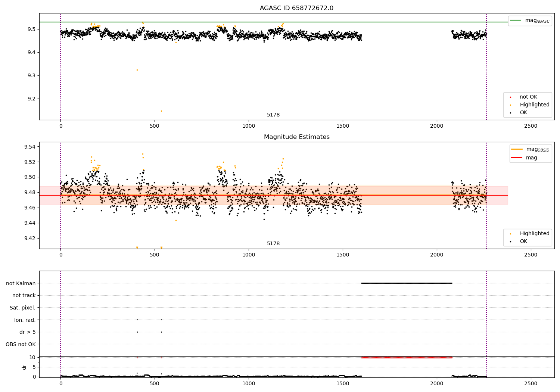Select the green mag AGASC legend line swatch
This screenshot has height=392, width=560.
pos(516,21)
